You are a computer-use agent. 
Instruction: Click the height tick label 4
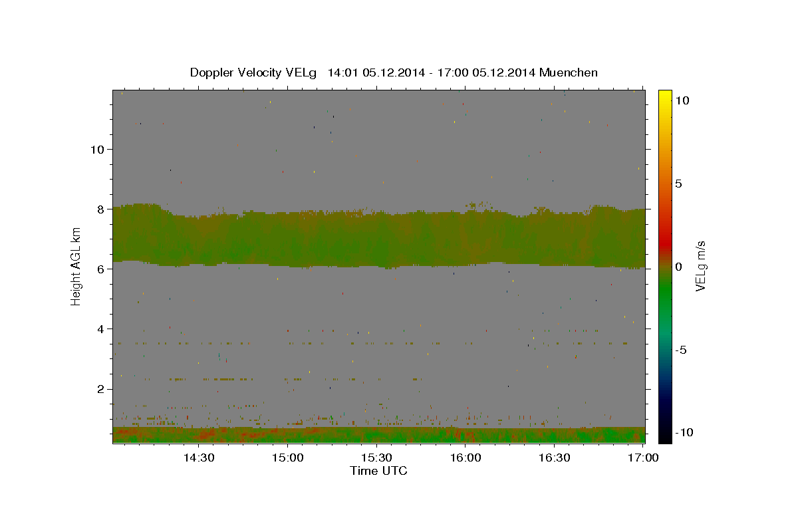click(x=100, y=329)
